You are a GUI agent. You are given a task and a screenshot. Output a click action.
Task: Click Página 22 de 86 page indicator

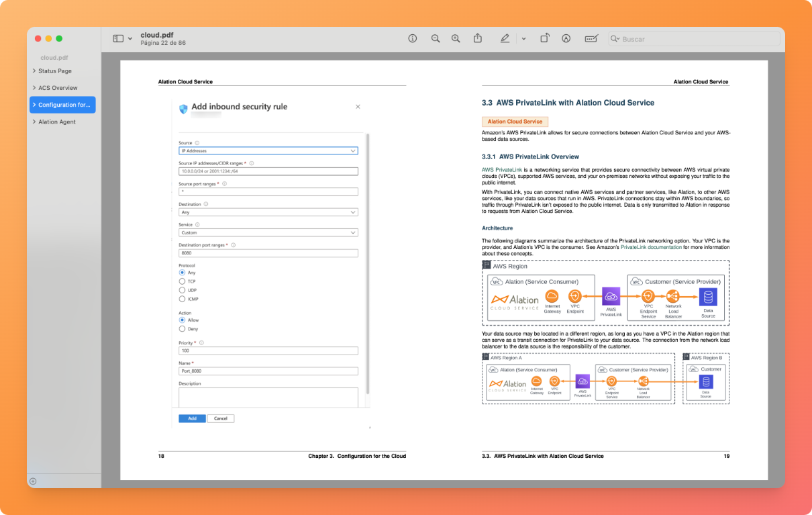pyautogui.click(x=163, y=43)
